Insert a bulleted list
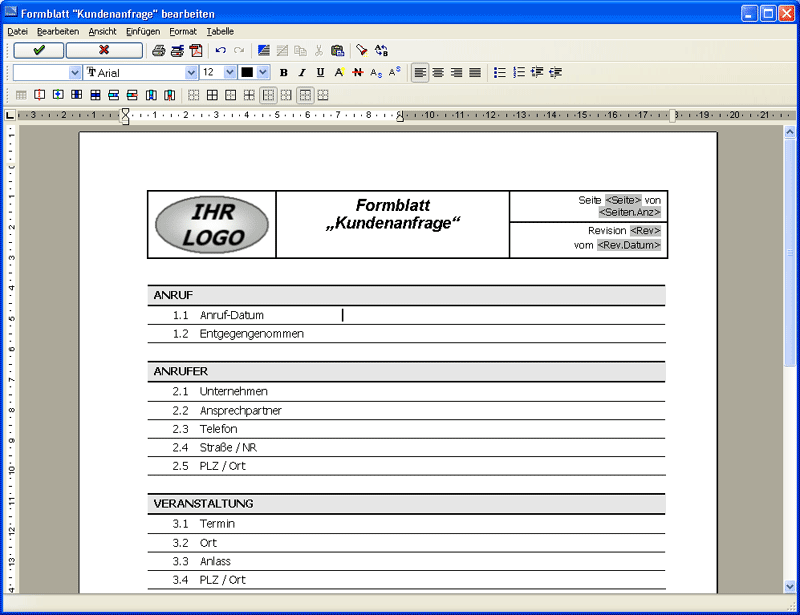 click(x=500, y=72)
